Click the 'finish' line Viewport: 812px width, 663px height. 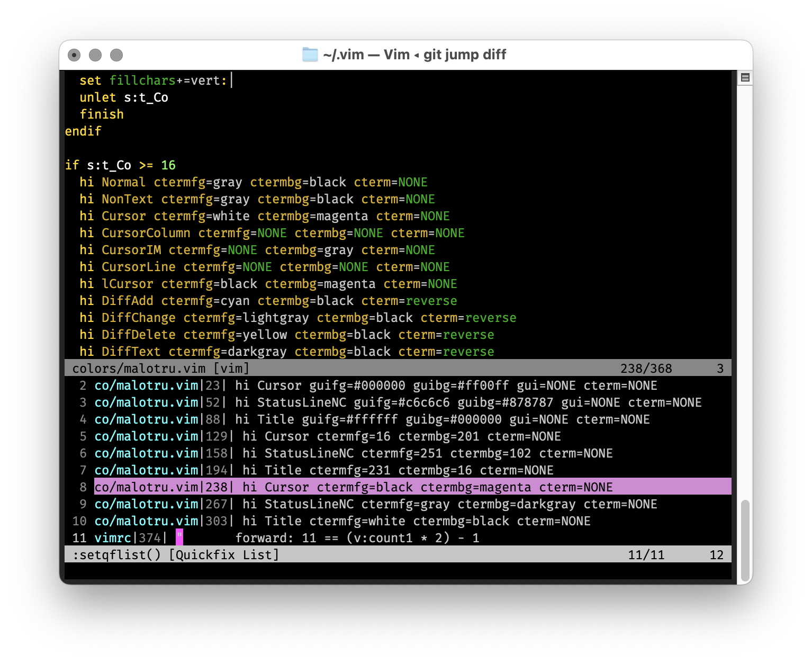point(102,114)
